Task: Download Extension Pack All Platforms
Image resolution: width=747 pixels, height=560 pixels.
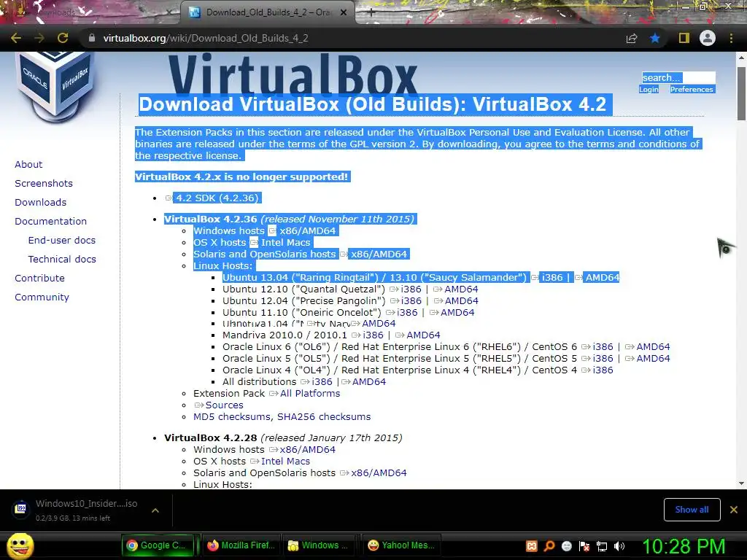Action: [x=310, y=393]
